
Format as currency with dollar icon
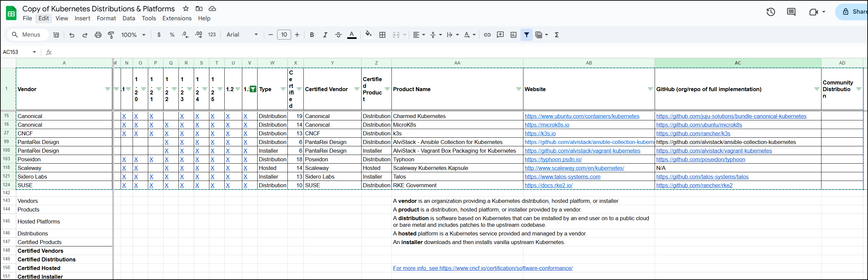point(159,35)
